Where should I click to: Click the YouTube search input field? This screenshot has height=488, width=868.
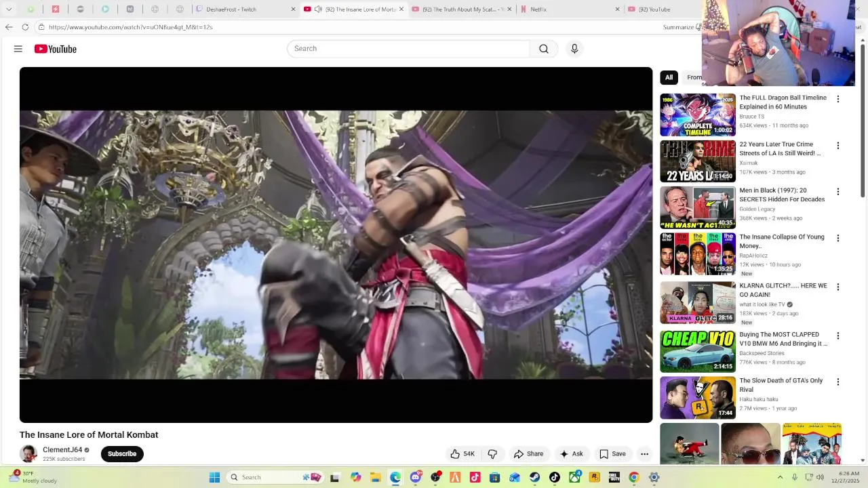(x=408, y=49)
